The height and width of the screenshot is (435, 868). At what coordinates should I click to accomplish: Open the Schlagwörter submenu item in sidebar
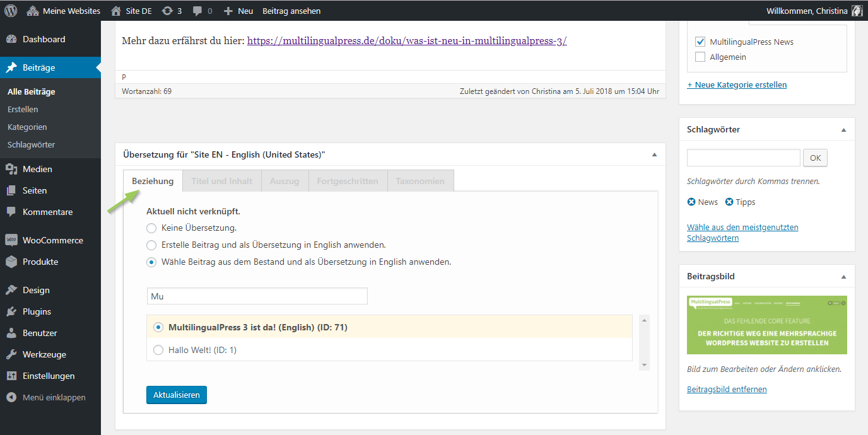pos(32,144)
